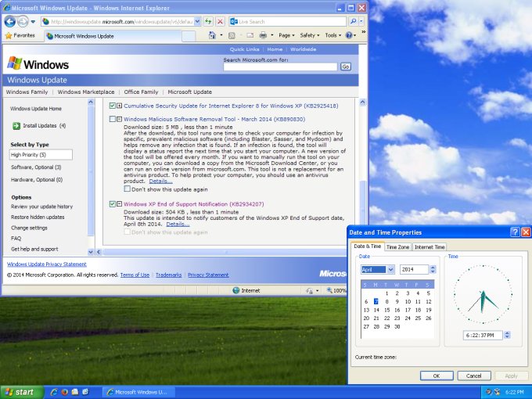
Task: Click Cancel in Date and Time Properties
Action: pos(473,376)
